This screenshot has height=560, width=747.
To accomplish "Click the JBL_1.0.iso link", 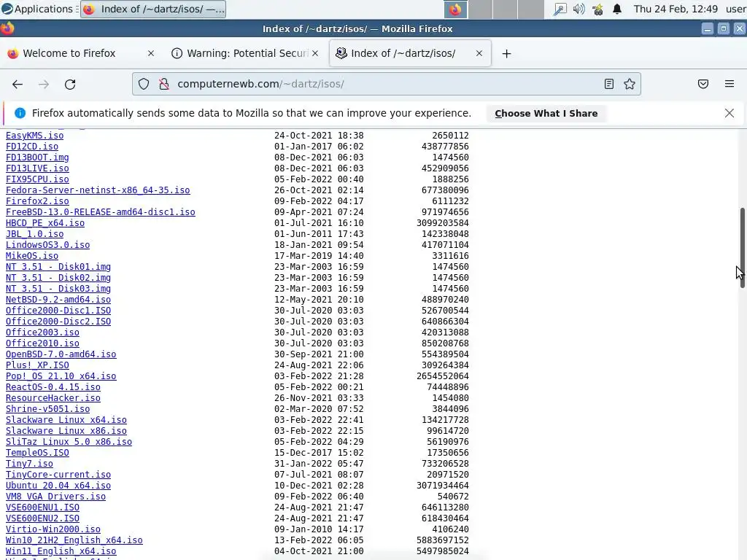I will 35,234.
